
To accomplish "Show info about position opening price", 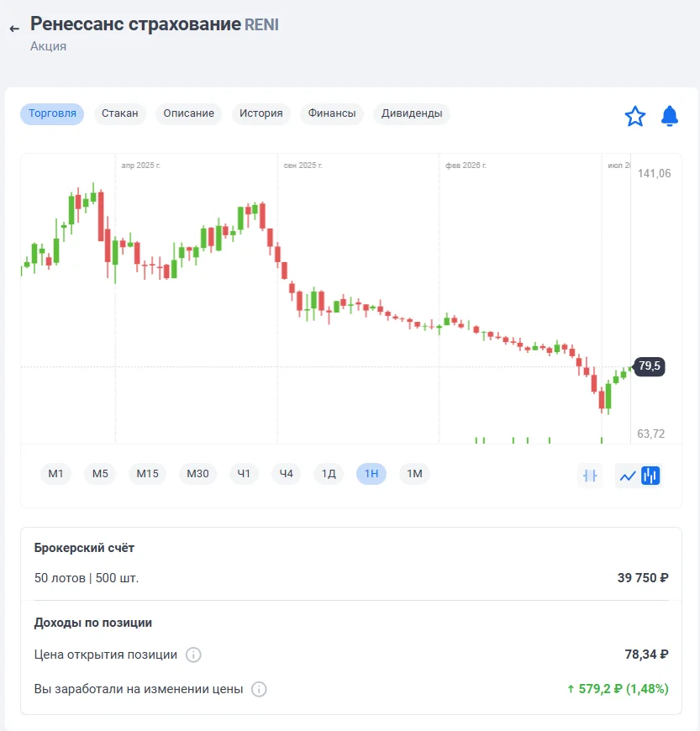I will (x=193, y=655).
